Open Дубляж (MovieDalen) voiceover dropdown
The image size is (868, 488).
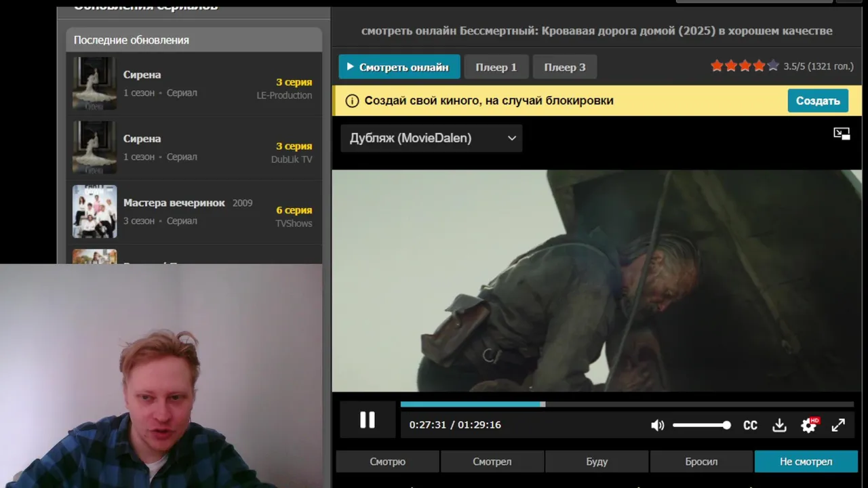[x=431, y=138]
